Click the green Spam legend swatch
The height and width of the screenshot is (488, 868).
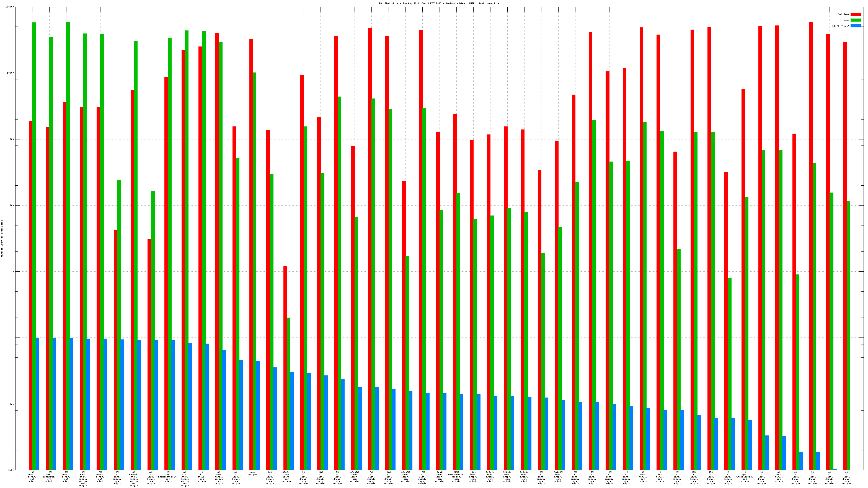click(856, 20)
